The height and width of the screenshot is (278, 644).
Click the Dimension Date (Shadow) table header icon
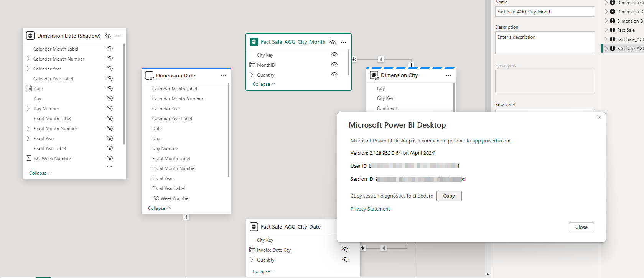click(x=30, y=36)
